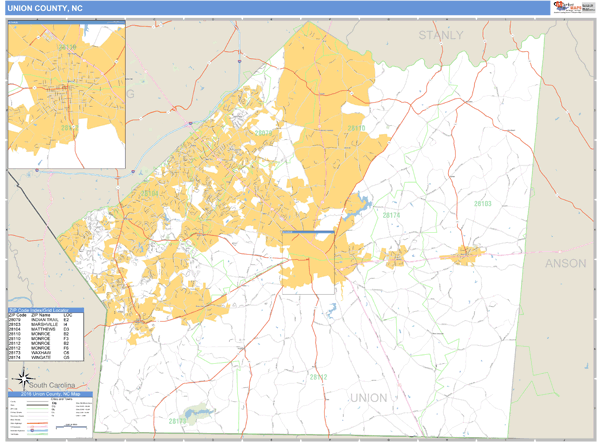Click the WAXHAW row in ZIP index
The height and width of the screenshot is (442, 600).
coord(46,354)
